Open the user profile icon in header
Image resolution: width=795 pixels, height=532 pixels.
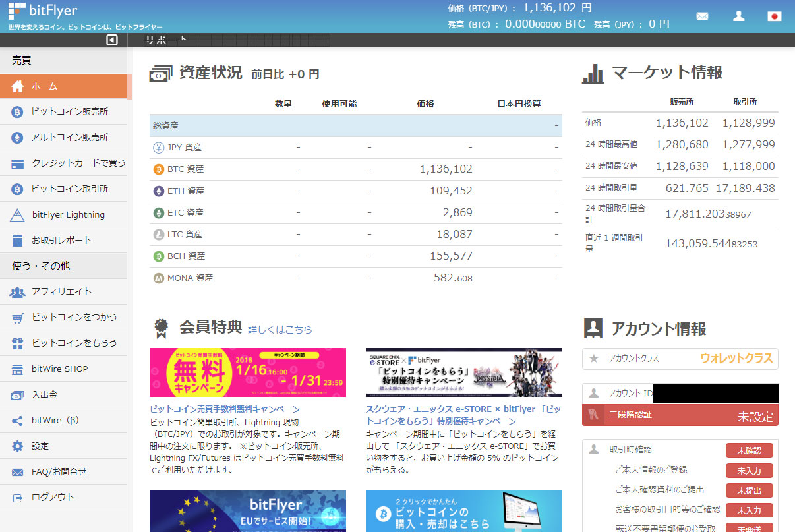[x=738, y=16]
